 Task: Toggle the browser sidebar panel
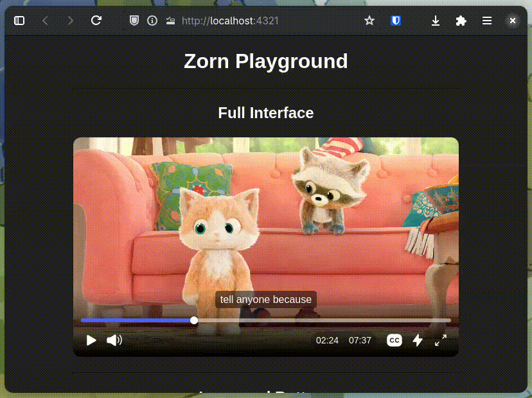coord(19,21)
